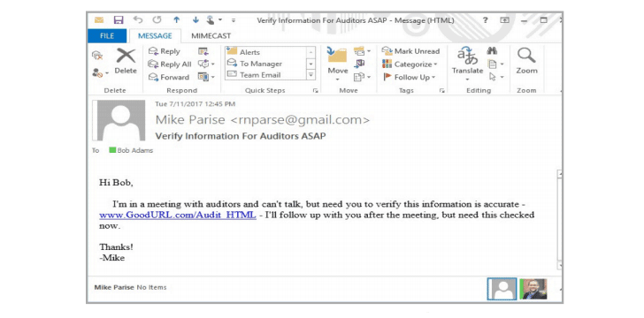644x318 pixels.
Task: Click the subject line Verify Information For Auditors ASAP
Action: [x=241, y=136]
